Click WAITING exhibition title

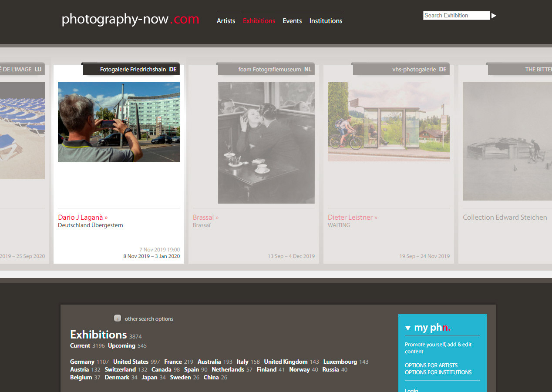339,225
